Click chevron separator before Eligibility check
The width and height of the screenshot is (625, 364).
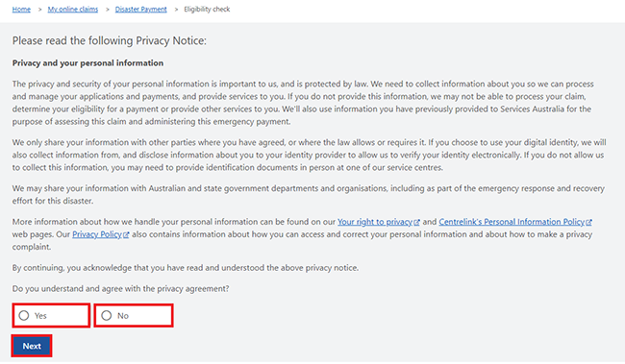point(176,10)
